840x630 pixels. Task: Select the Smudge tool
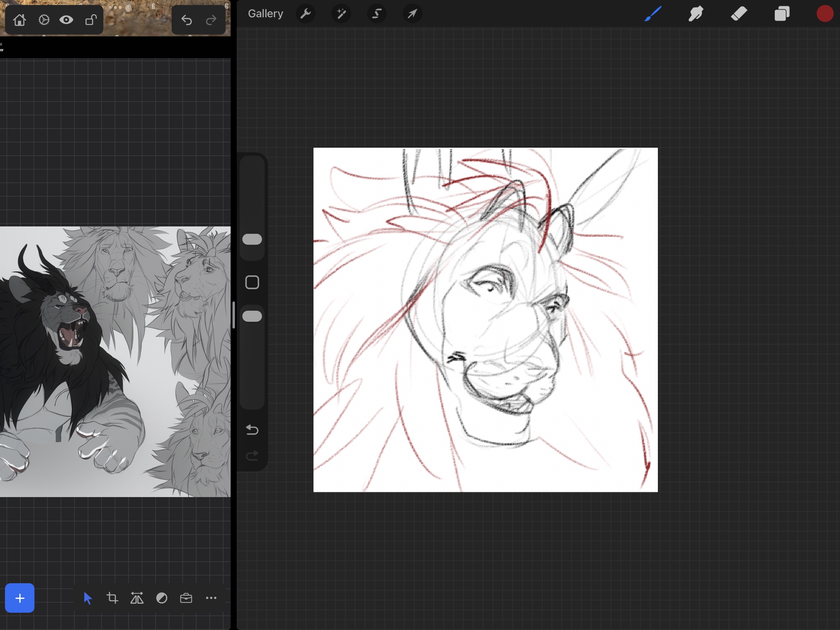pyautogui.click(x=696, y=14)
